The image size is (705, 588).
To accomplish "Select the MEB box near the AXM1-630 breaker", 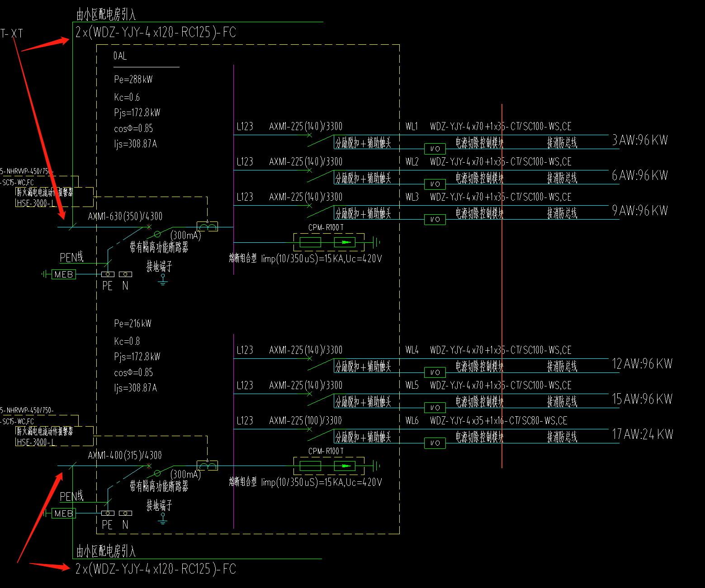I will (x=63, y=274).
